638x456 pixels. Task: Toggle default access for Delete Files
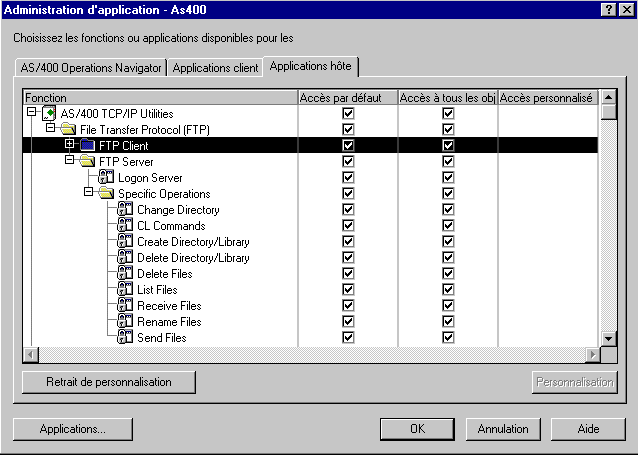348,273
